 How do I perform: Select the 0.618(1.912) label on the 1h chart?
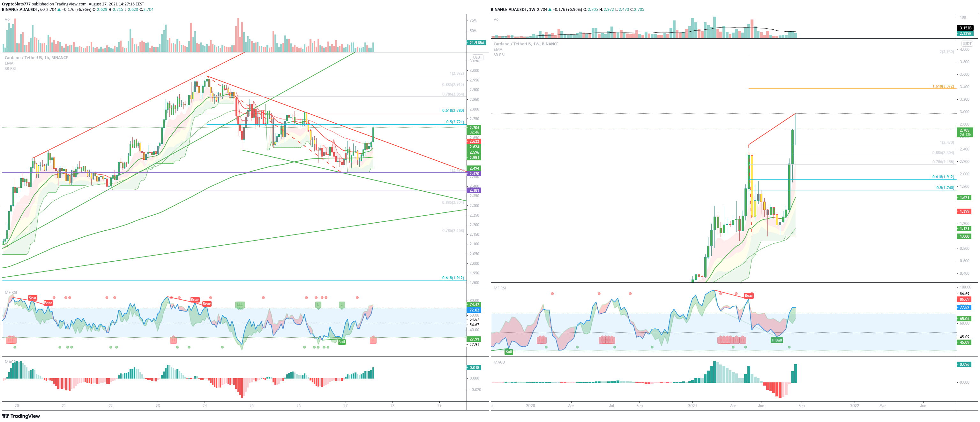point(453,278)
